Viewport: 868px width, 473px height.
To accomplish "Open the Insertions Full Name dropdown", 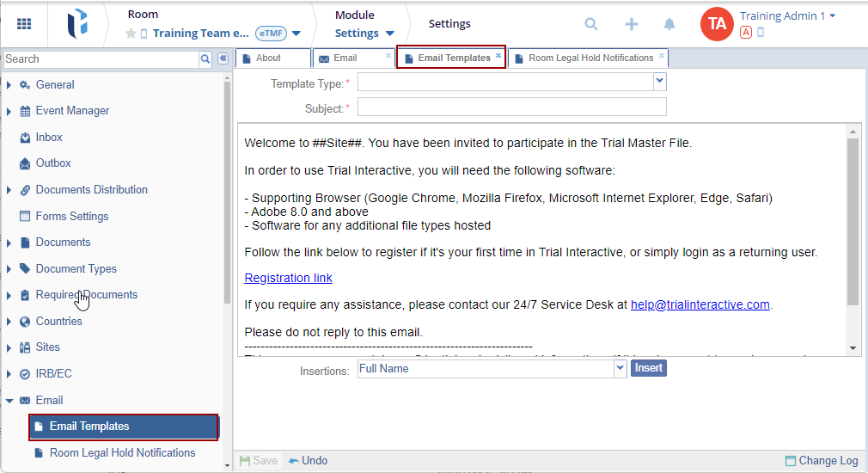I will 620,367.
